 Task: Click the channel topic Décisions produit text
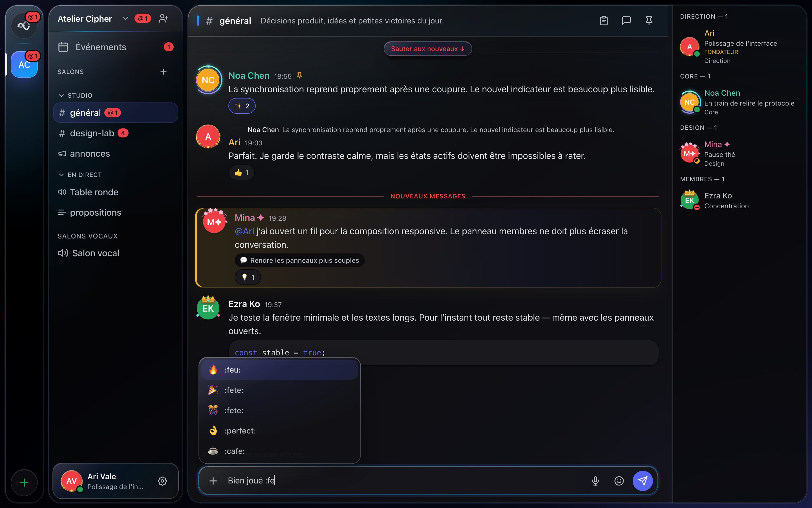[352, 21]
